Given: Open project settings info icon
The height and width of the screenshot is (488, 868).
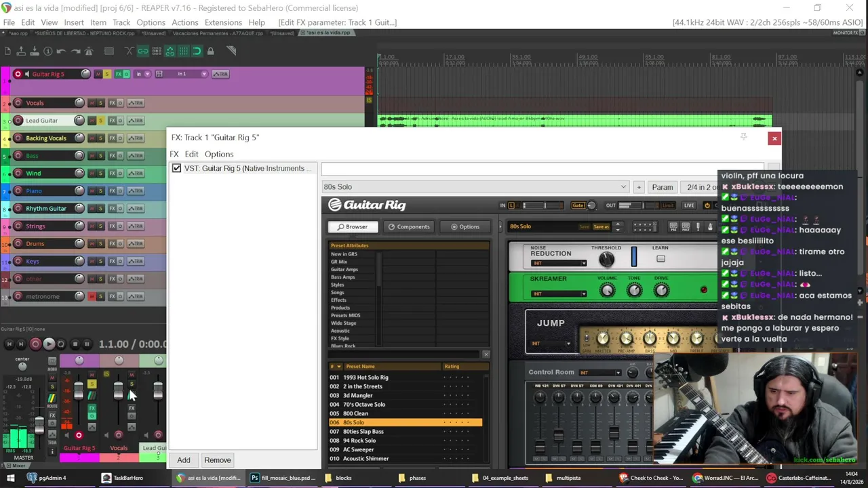Looking at the screenshot, I should pyautogui.click(x=47, y=51).
